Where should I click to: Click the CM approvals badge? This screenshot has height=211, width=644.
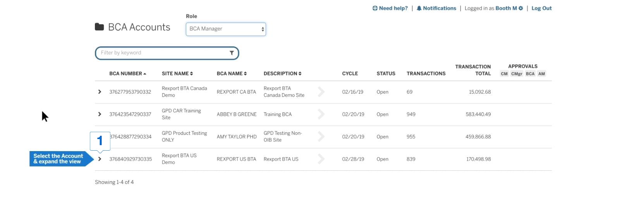(504, 74)
